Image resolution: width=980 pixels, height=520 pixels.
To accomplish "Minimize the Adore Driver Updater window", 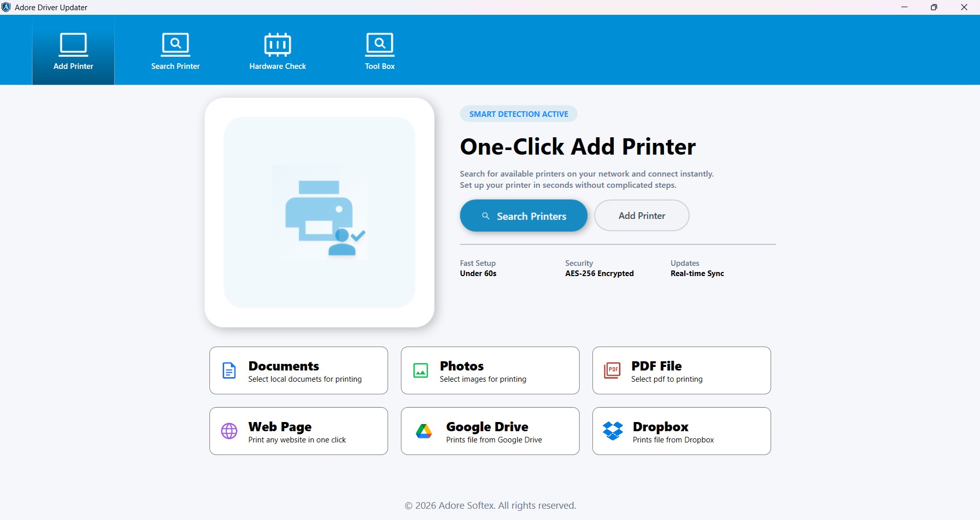I will coord(904,7).
